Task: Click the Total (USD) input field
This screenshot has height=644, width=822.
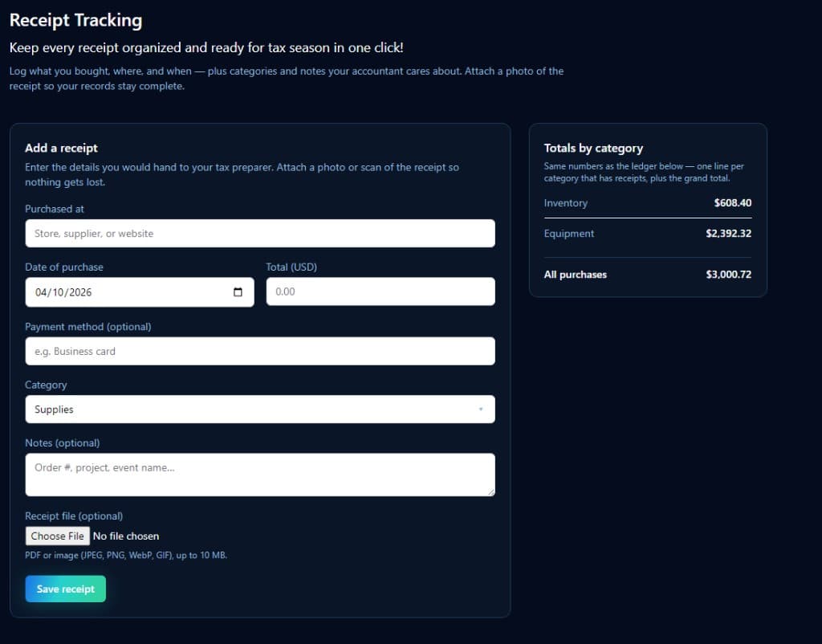Action: [380, 291]
